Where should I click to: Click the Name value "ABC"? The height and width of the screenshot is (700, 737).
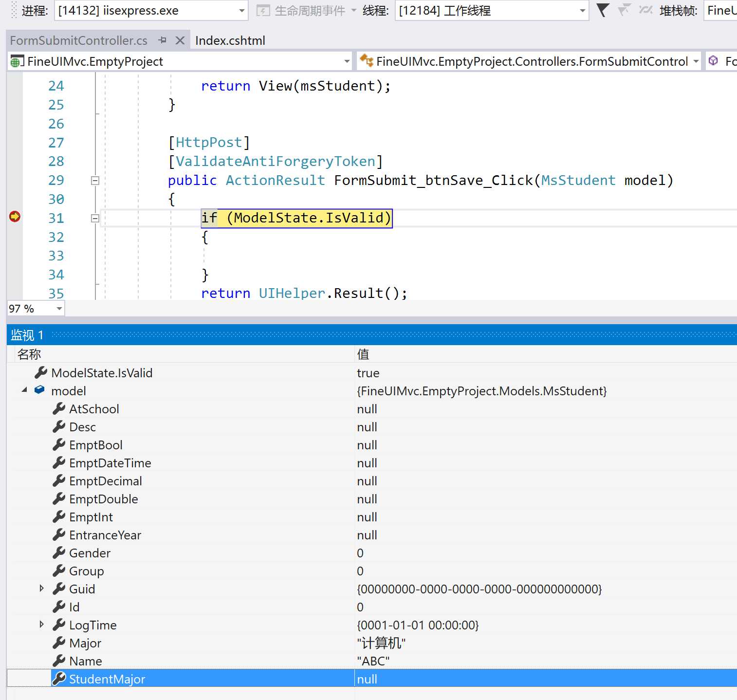tap(373, 661)
